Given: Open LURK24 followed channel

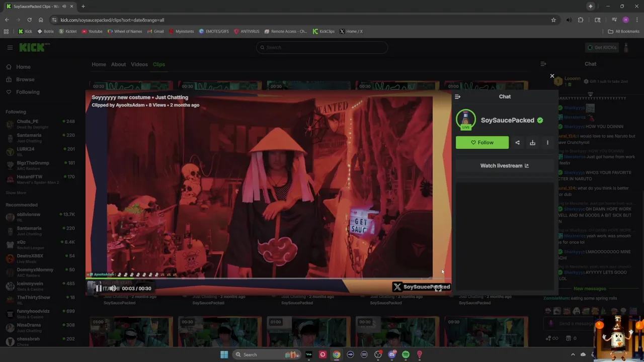Looking at the screenshot, I should tap(40, 151).
